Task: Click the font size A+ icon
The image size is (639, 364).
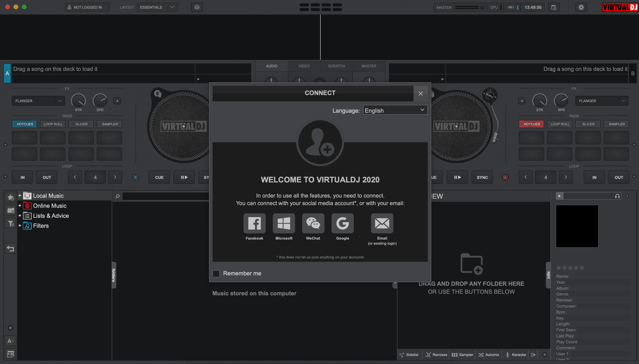Action: [x=10, y=341]
